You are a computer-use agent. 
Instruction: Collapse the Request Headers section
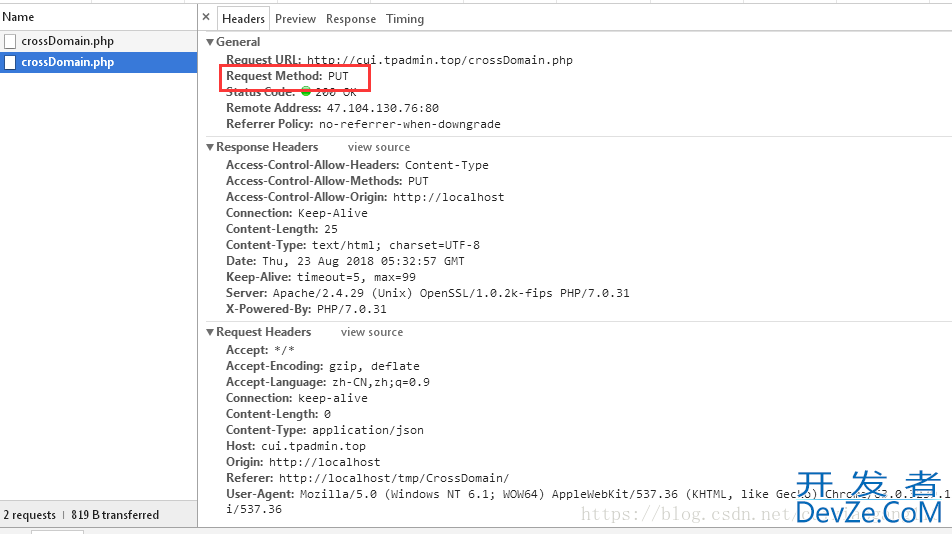tap(209, 332)
